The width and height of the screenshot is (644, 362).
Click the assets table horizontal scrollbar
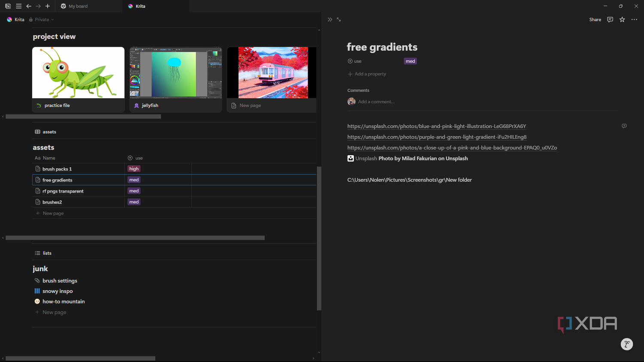(135, 238)
